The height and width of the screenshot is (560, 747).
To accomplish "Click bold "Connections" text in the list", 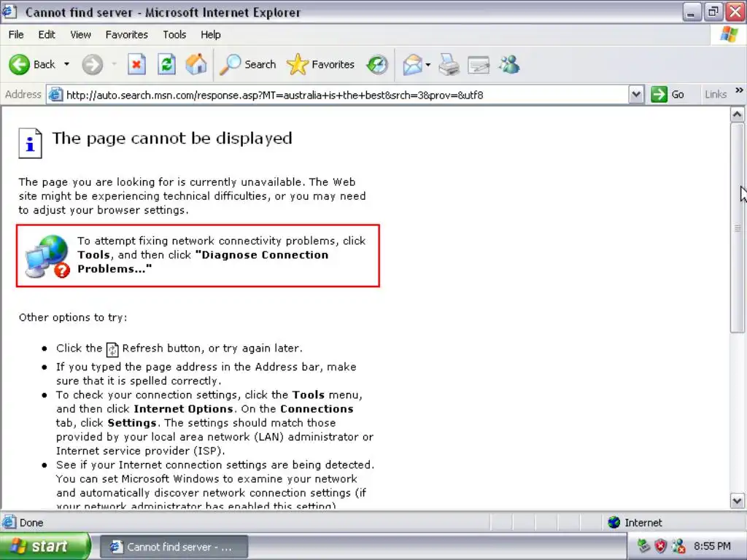I will (317, 409).
